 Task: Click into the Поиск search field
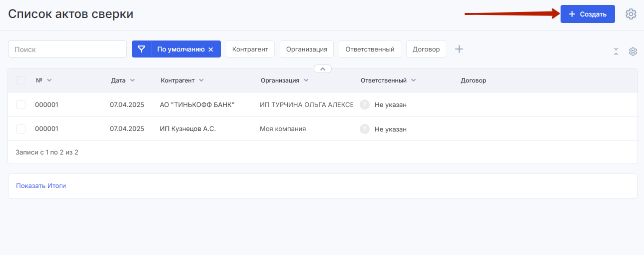(x=67, y=49)
